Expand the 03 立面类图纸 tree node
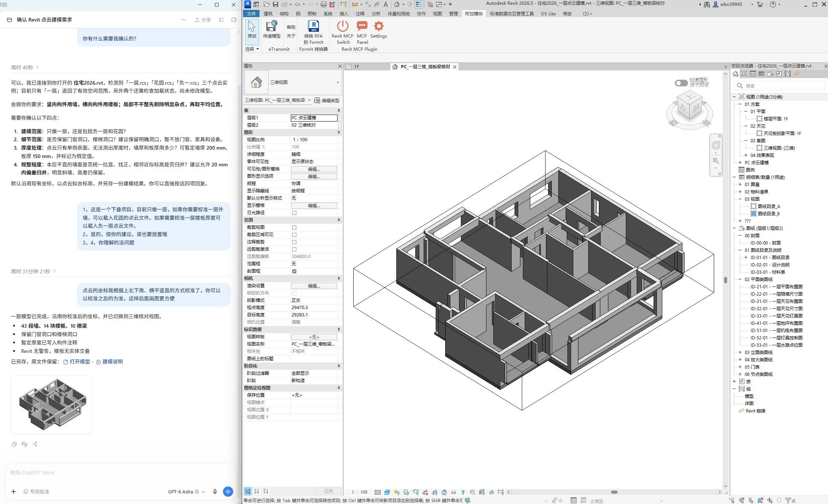 pyautogui.click(x=740, y=352)
